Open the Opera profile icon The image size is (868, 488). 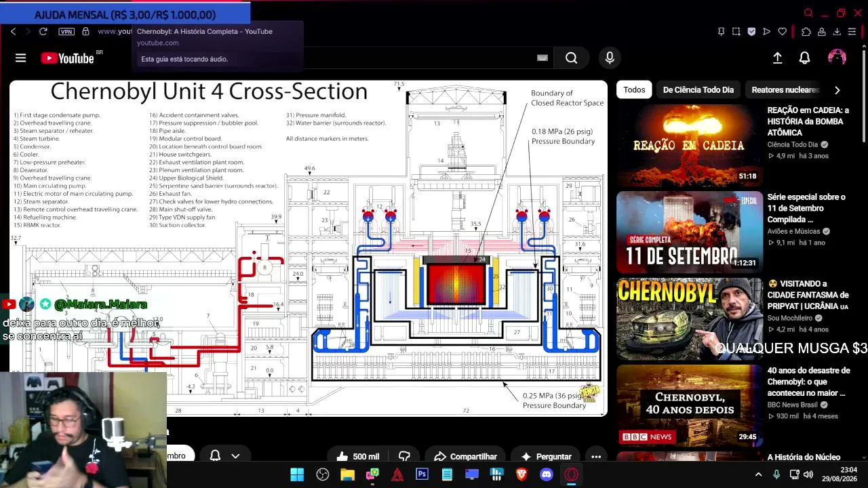[x=821, y=31]
